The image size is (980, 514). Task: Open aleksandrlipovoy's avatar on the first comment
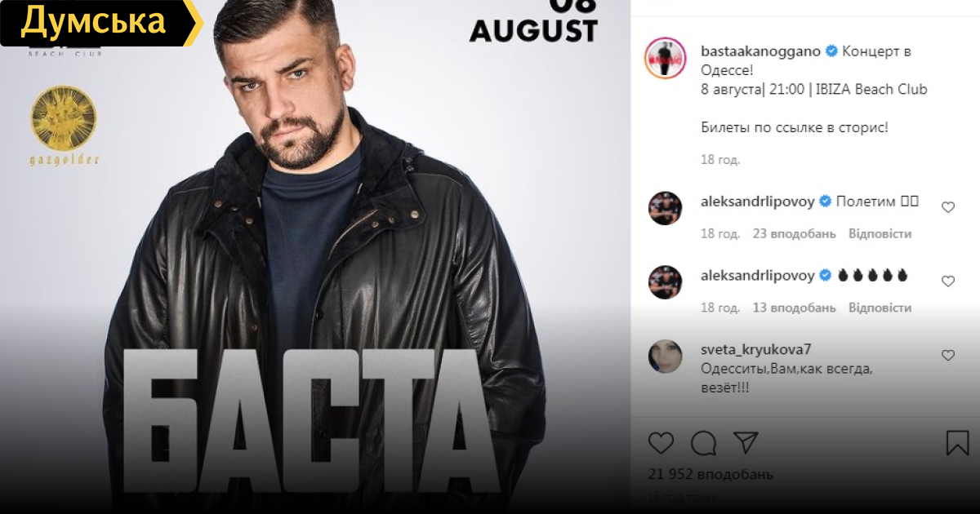point(665,208)
